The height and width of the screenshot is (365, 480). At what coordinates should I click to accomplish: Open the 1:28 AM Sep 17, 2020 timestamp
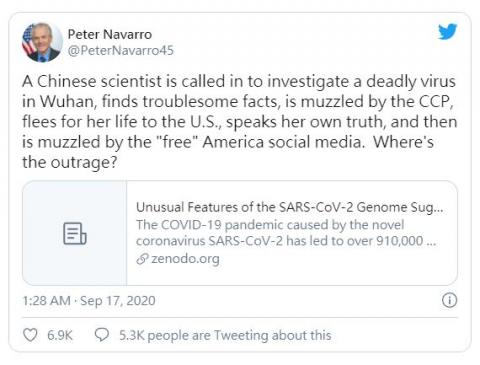click(x=89, y=301)
